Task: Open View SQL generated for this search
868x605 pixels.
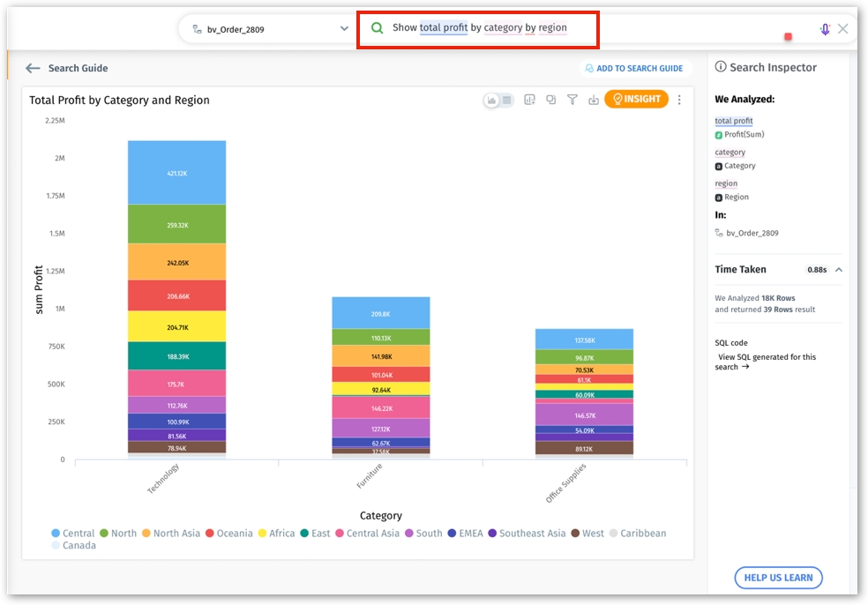Action: (766, 362)
